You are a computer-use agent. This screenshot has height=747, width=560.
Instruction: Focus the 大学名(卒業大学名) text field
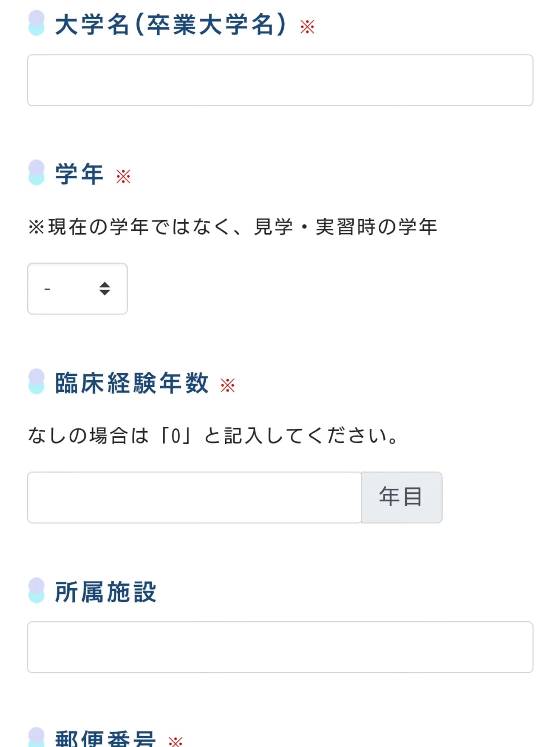(x=280, y=80)
